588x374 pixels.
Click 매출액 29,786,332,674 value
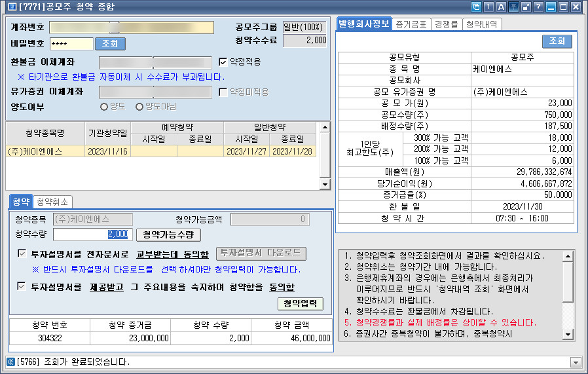523,172
